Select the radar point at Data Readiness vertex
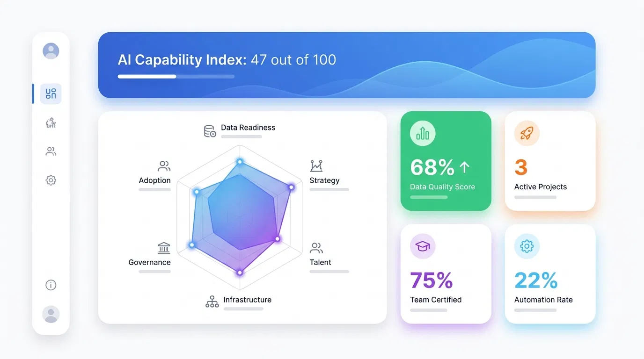 (240, 161)
